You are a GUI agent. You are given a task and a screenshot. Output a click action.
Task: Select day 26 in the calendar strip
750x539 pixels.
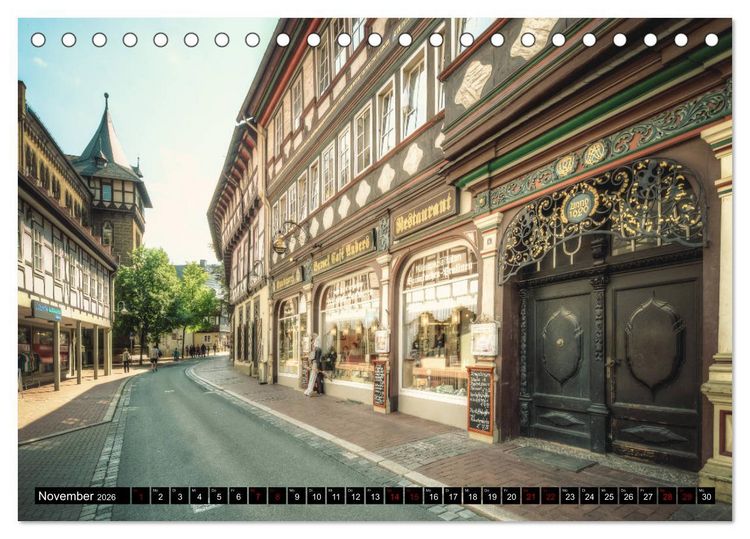click(629, 495)
